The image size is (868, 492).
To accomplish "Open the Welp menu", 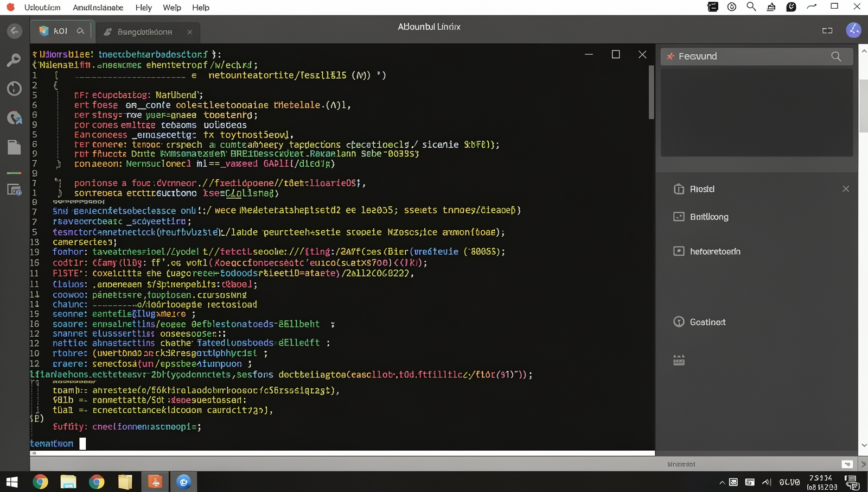I will pos(172,8).
